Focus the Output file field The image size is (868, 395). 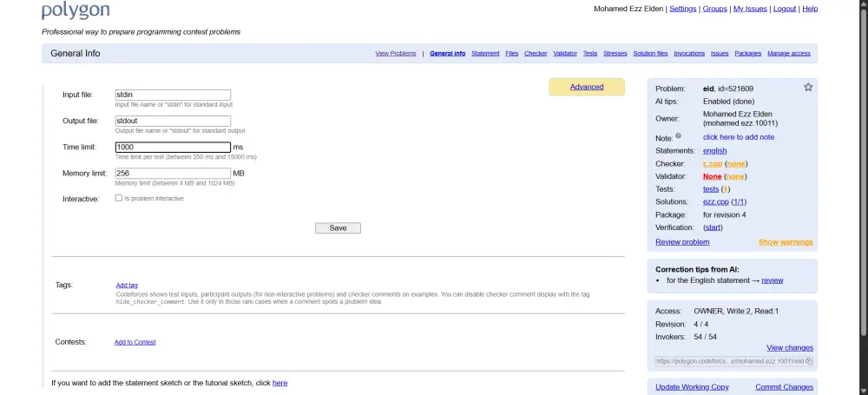coord(173,121)
